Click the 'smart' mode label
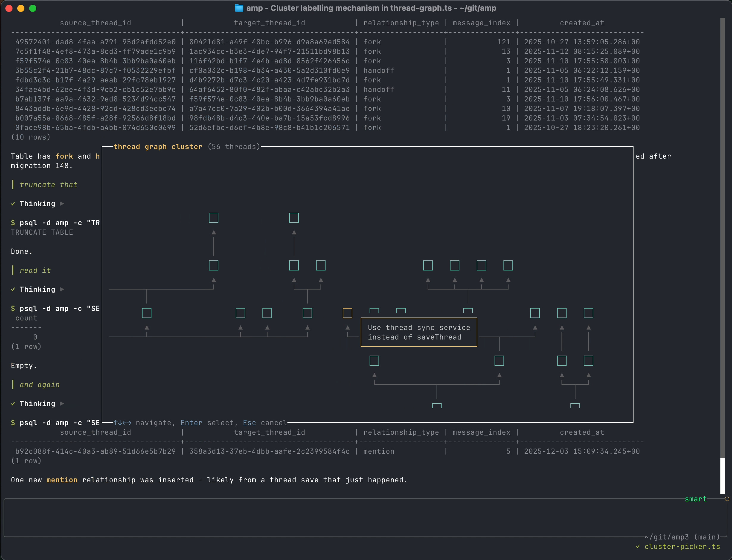This screenshot has width=732, height=560. pos(696,499)
